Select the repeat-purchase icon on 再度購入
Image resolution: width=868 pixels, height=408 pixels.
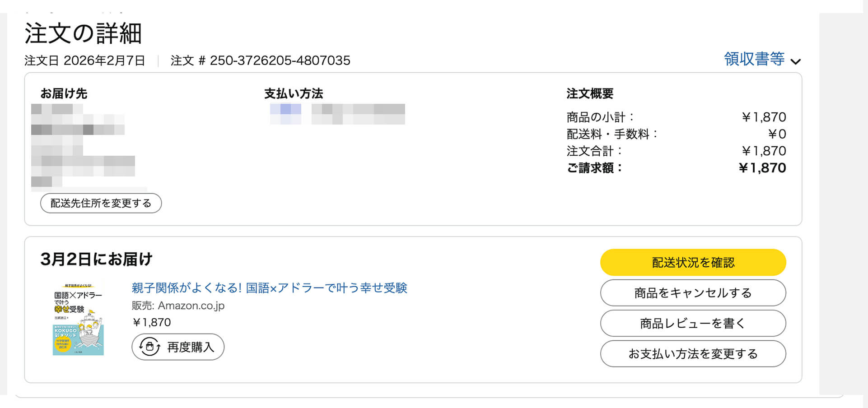[149, 347]
